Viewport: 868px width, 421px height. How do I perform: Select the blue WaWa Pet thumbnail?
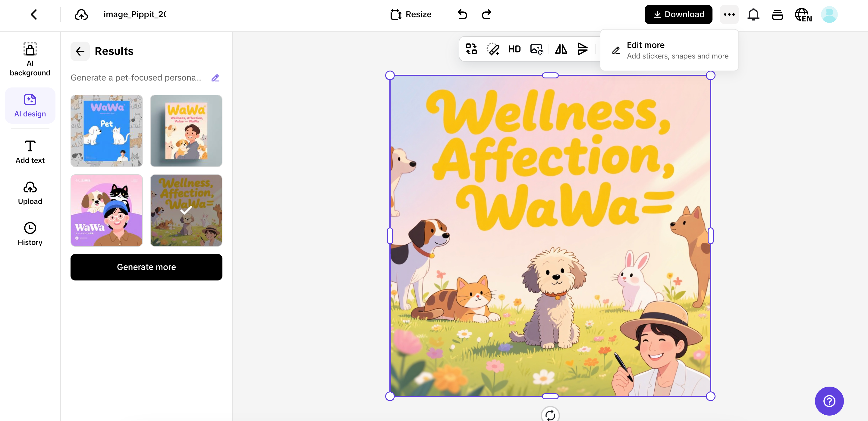(106, 131)
